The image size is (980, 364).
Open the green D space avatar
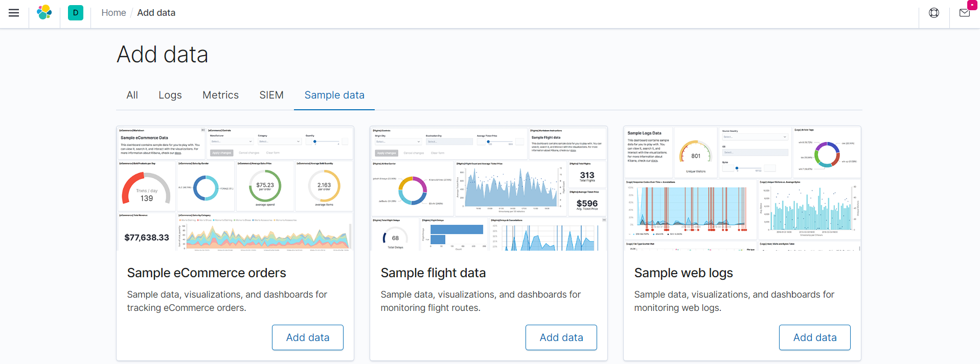[76, 13]
